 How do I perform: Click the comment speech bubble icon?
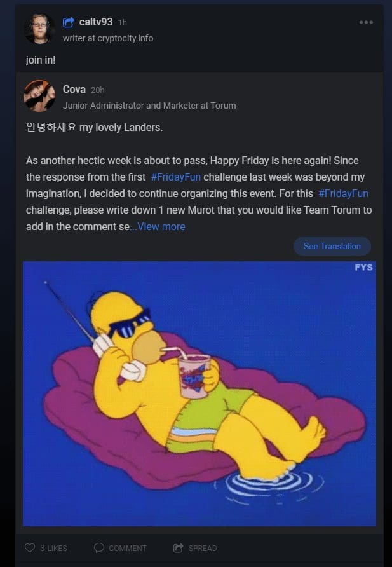coord(99,548)
